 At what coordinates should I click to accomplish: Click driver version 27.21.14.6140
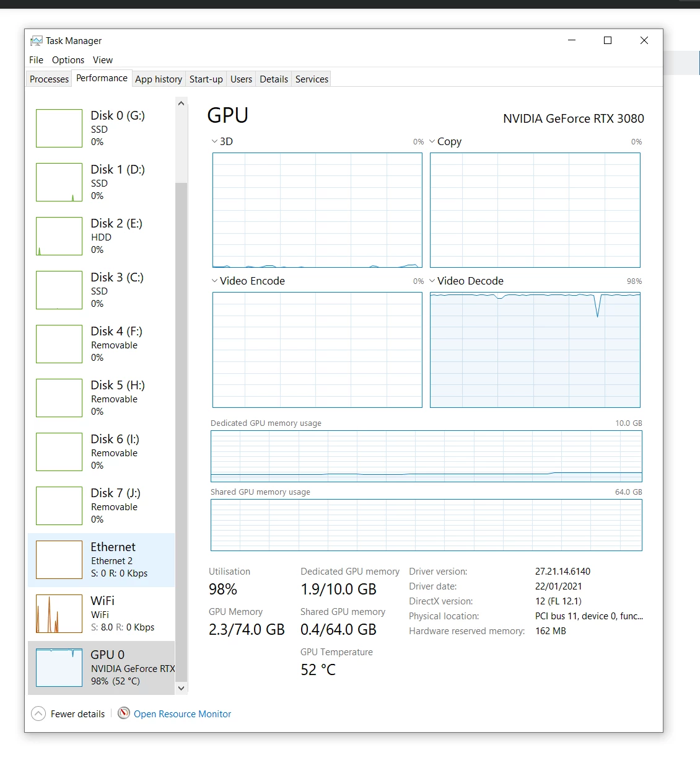coord(562,572)
